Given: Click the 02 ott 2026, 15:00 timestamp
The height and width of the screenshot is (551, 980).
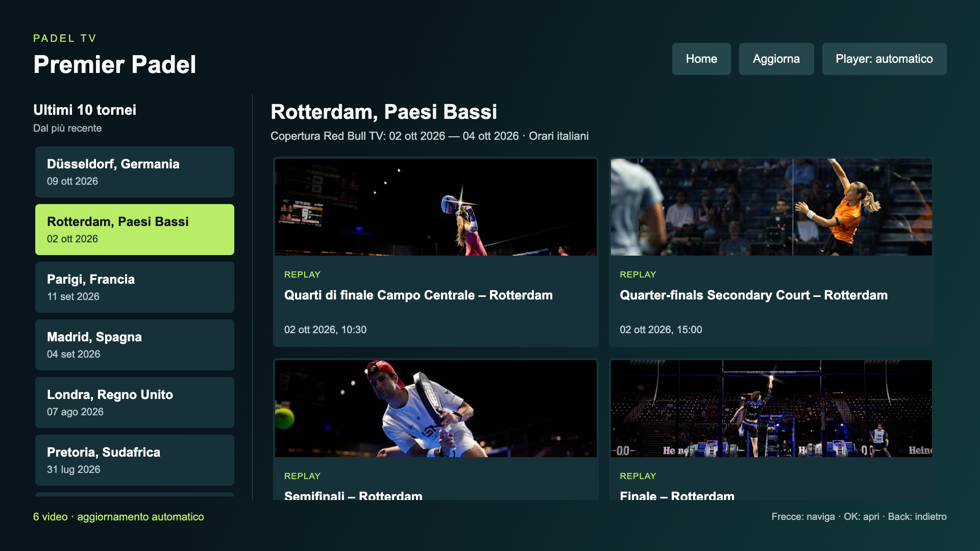Looking at the screenshot, I should (661, 330).
